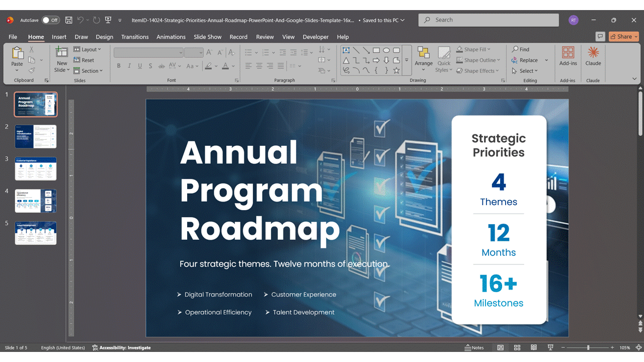Select the Oval shape tool

pos(386,50)
